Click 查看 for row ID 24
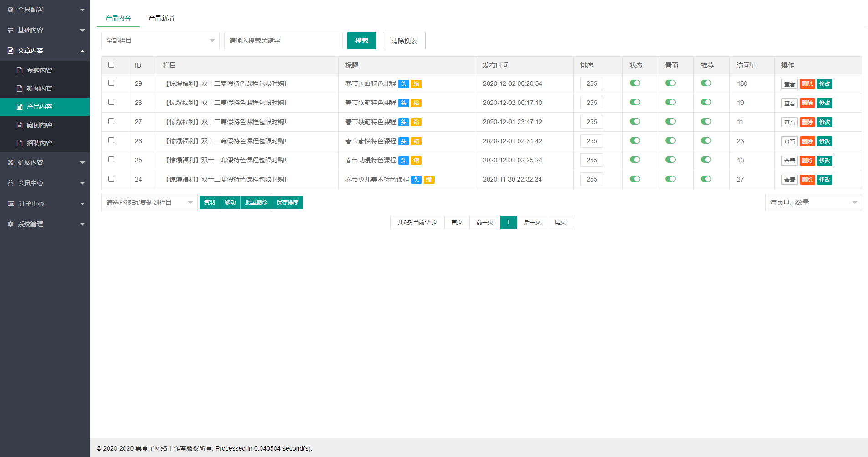 point(790,180)
